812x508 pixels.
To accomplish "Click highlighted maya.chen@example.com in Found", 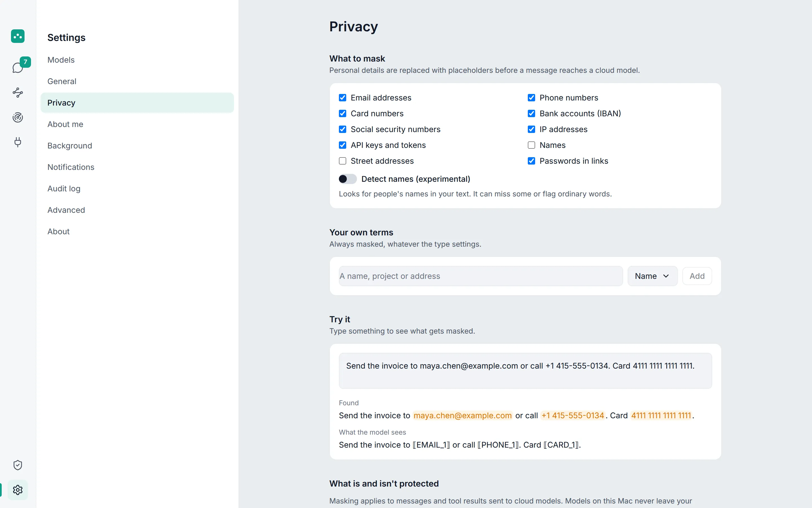I will click(462, 416).
